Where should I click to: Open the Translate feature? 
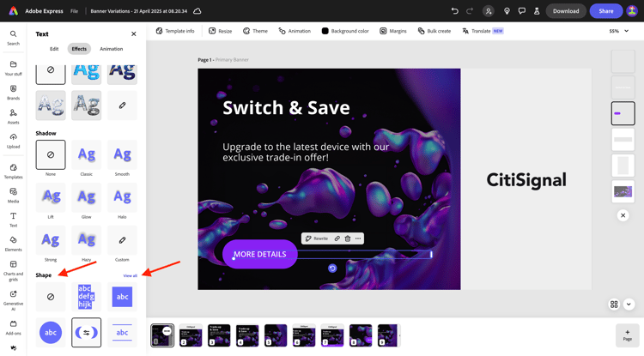click(483, 31)
